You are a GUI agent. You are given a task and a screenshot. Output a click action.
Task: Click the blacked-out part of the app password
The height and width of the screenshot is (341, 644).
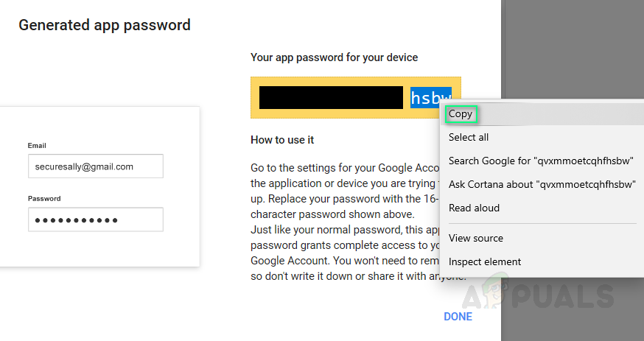coord(330,98)
